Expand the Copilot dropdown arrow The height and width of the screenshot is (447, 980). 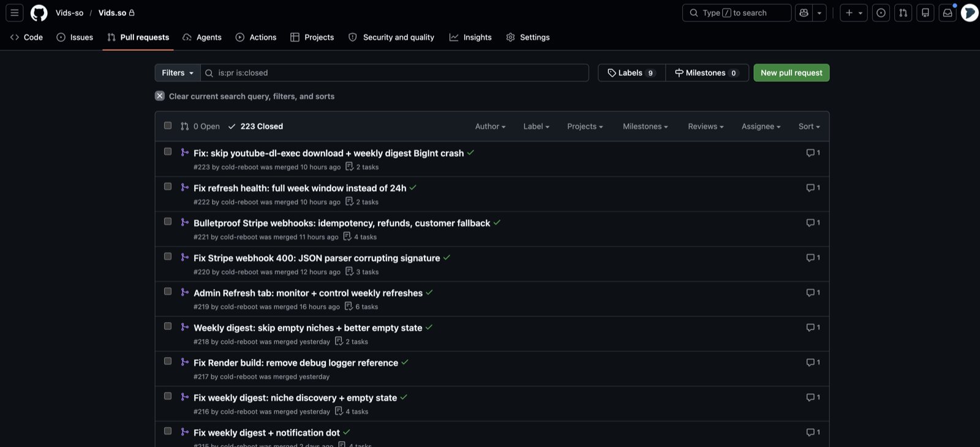click(820, 13)
